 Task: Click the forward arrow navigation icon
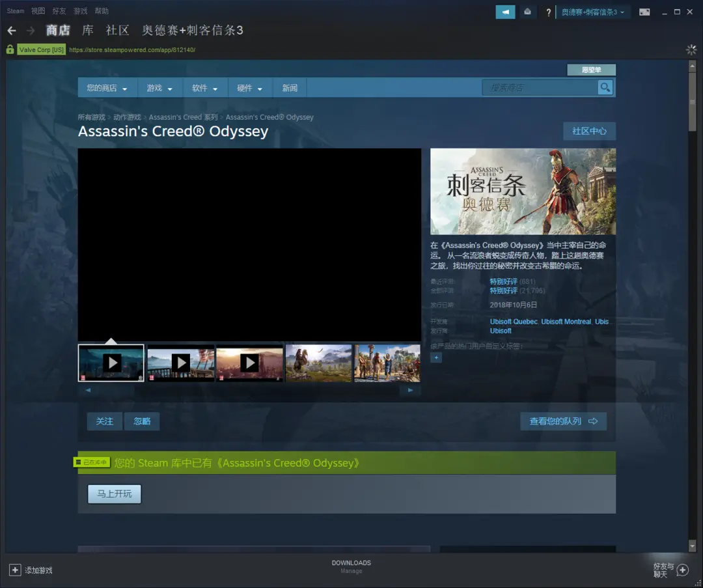coord(31,31)
